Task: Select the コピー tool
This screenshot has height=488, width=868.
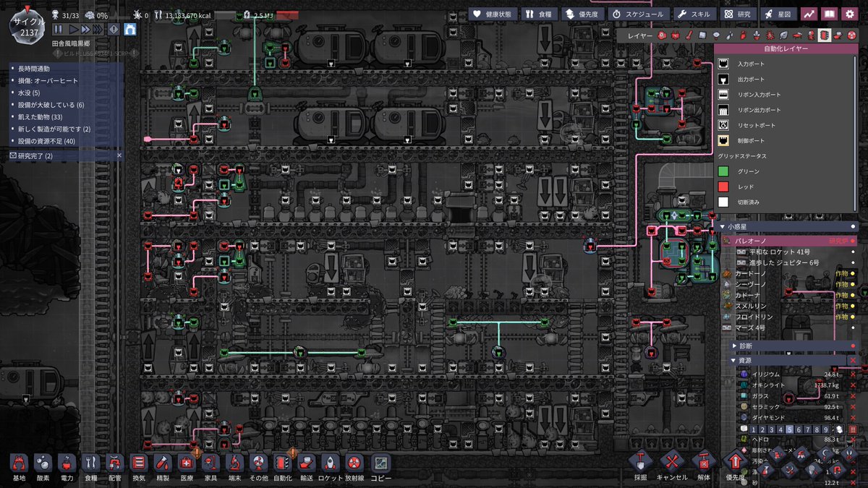Action: coord(380,467)
